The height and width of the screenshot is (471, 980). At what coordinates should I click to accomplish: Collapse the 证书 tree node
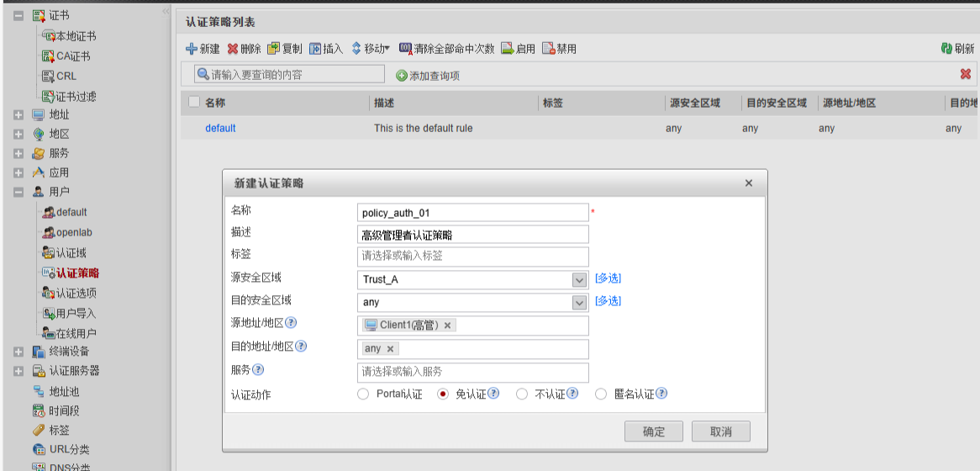[x=18, y=16]
